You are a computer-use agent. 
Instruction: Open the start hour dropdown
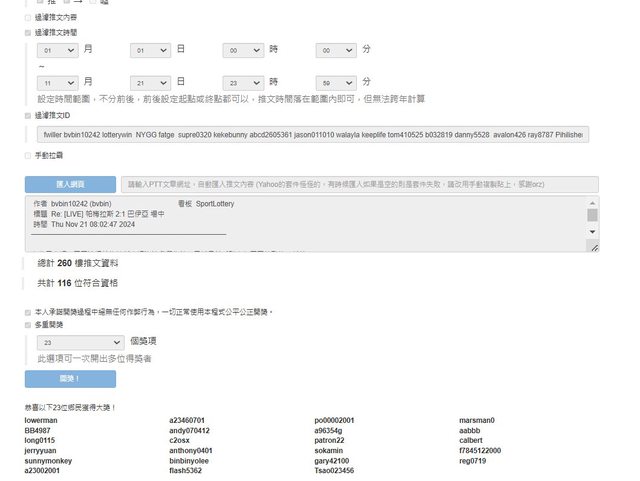[243, 49]
